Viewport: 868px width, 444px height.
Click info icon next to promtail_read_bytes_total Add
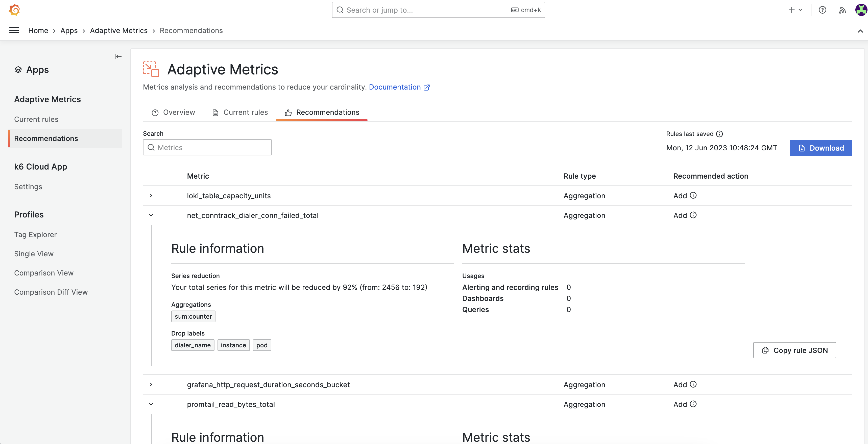(x=693, y=404)
